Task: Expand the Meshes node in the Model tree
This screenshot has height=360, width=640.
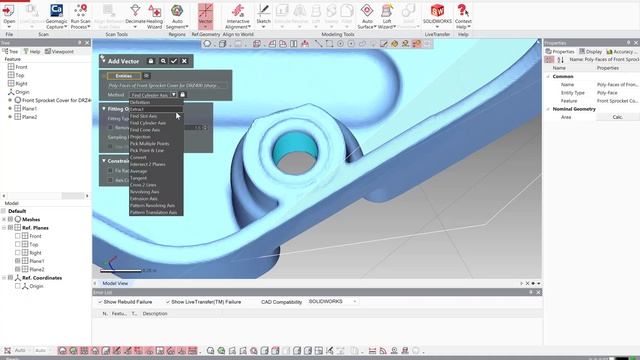Action: [x=4, y=220]
